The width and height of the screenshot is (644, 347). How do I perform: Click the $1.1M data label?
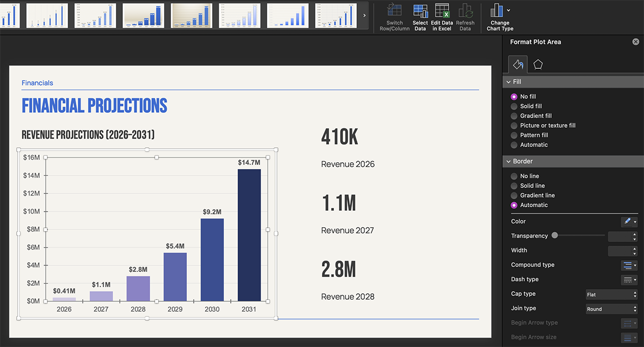point(101,285)
